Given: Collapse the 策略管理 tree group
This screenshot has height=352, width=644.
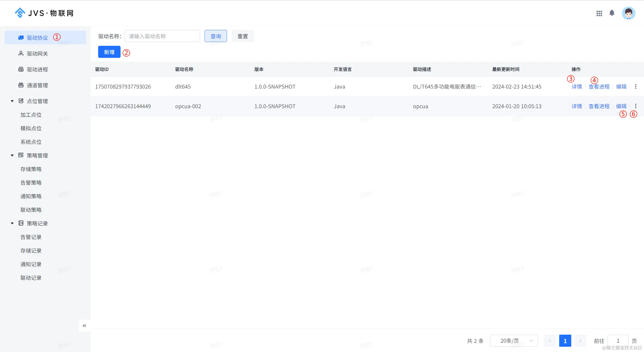Looking at the screenshot, I should (x=12, y=155).
